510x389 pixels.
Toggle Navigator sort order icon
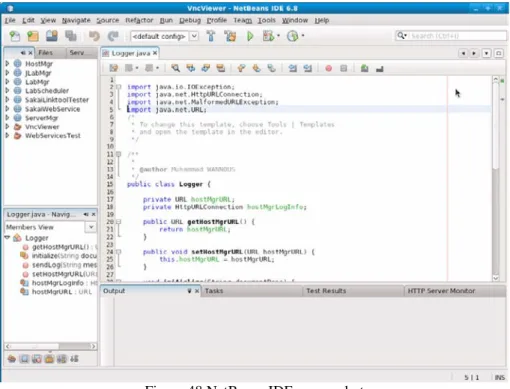click(x=74, y=359)
